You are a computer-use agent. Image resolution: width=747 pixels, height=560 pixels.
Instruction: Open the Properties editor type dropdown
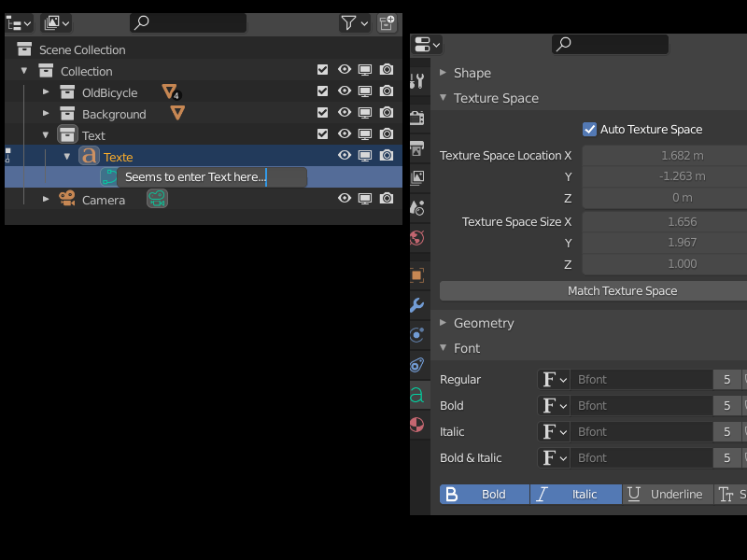click(427, 44)
